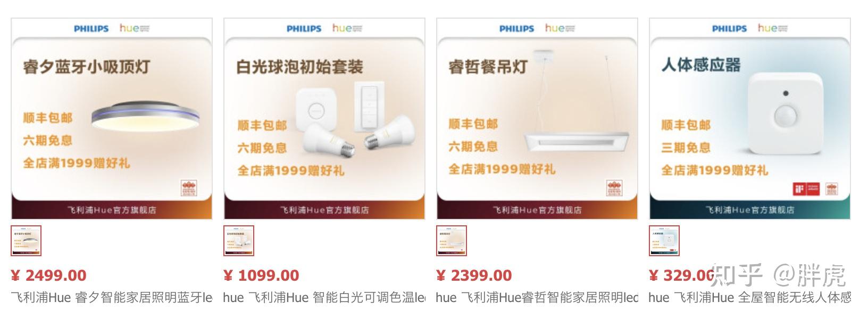Open the 白光球泡初始套装 product image

[x=324, y=119]
